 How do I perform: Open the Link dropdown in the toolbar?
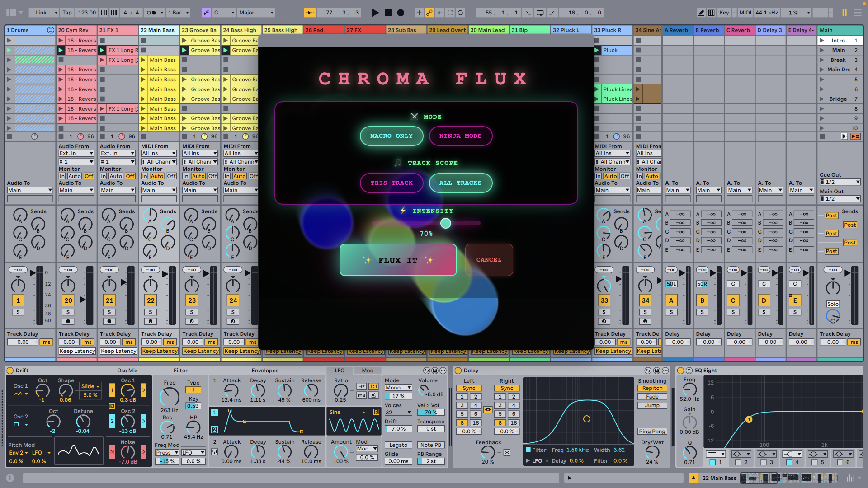pos(44,13)
